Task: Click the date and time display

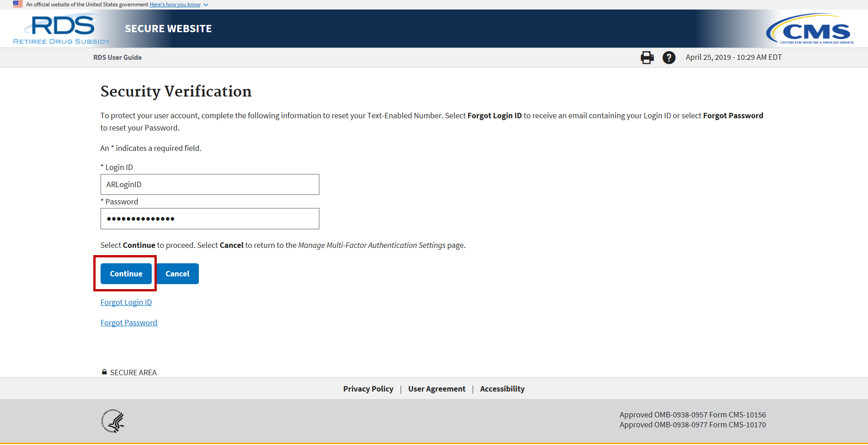Action: coord(733,58)
